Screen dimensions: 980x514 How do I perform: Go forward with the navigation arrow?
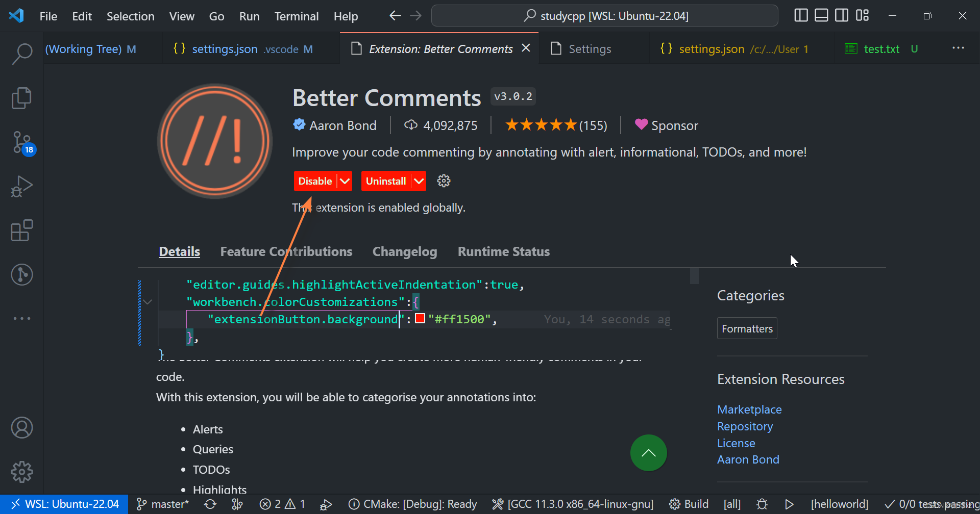[x=416, y=16]
